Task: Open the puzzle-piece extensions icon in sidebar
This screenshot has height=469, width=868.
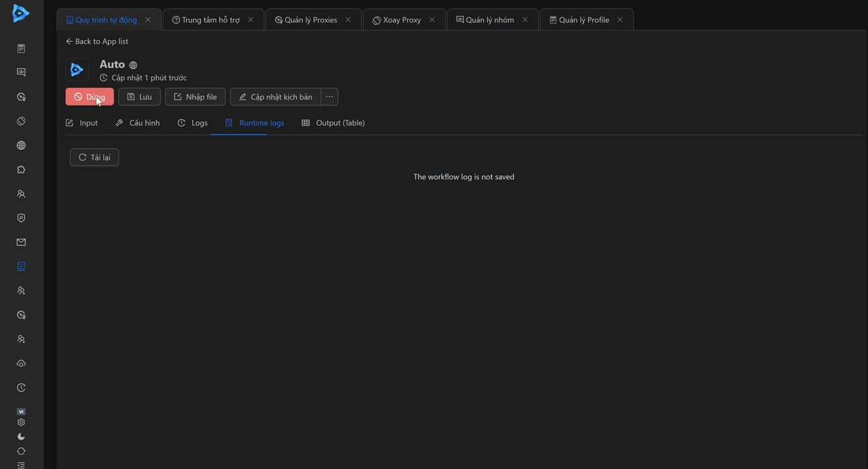Action: (21, 169)
